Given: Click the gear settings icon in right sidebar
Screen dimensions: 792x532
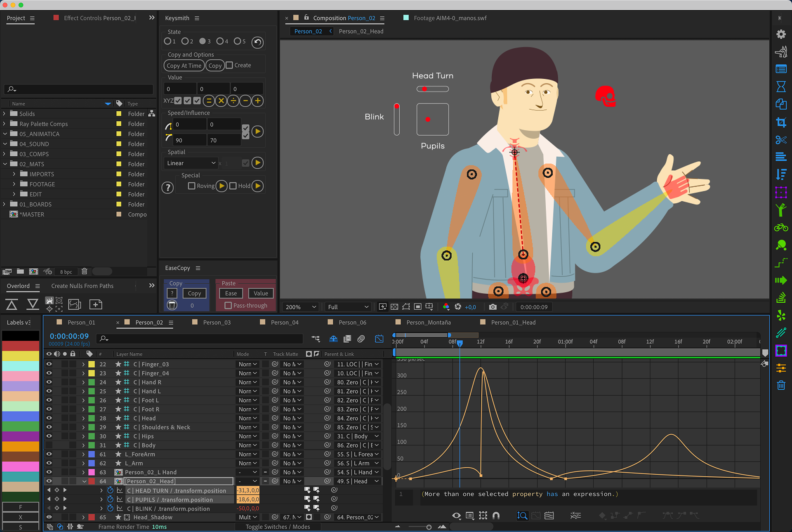Looking at the screenshot, I should pyautogui.click(x=780, y=34).
